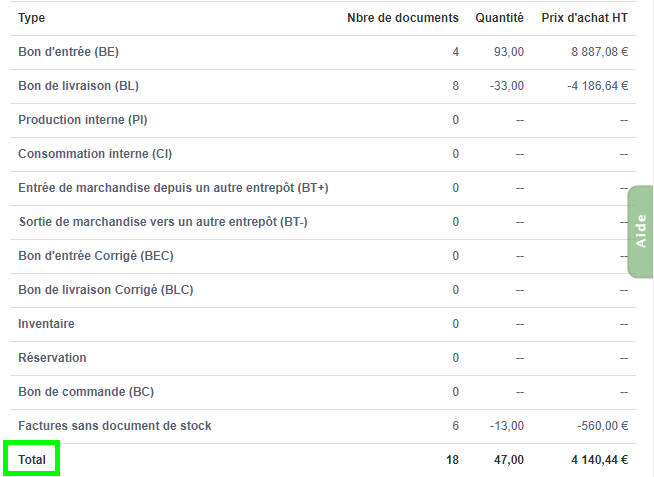Select the Bon d'entrée (BE) row label
This screenshot has height=477, width=654.
(x=68, y=52)
